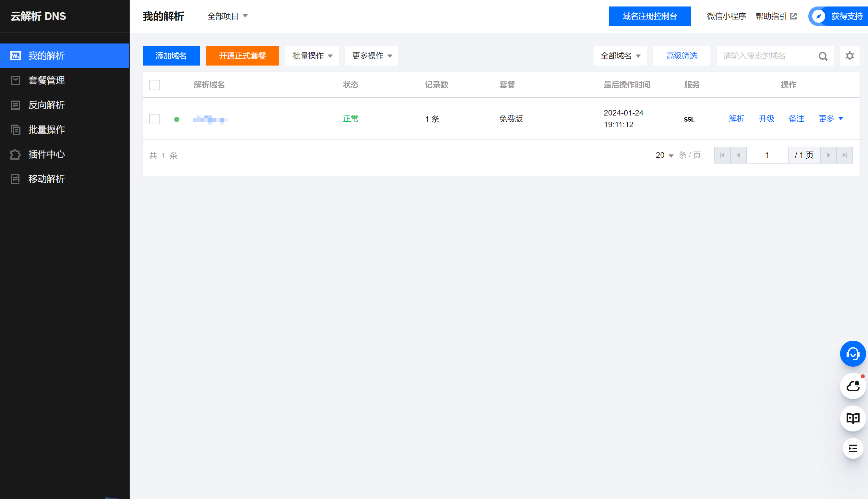Open 套餐管理 in the sidebar

[47, 80]
